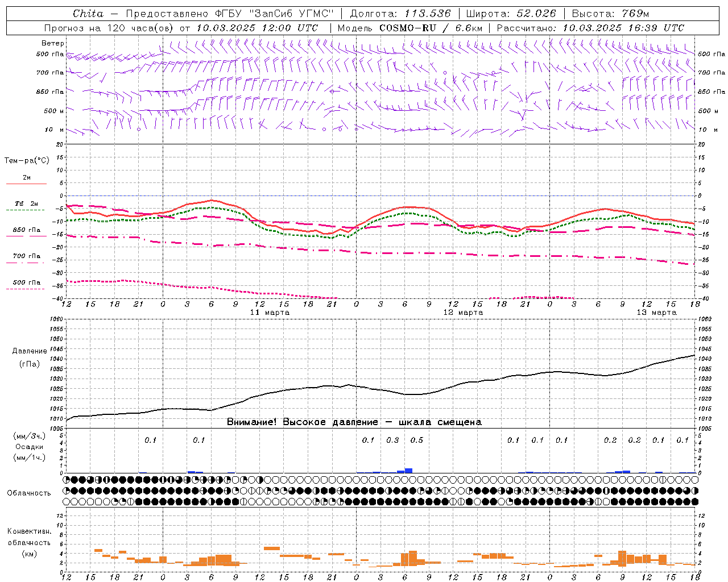The width and height of the screenshot is (728, 582).
Task: Click the 'Тем-ра(°C)' temperature panel label
Action: click(27, 161)
